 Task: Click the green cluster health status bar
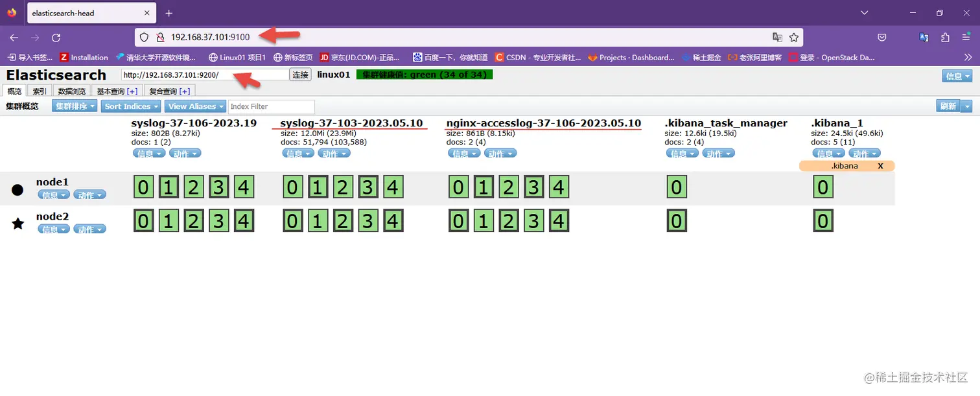tap(425, 75)
